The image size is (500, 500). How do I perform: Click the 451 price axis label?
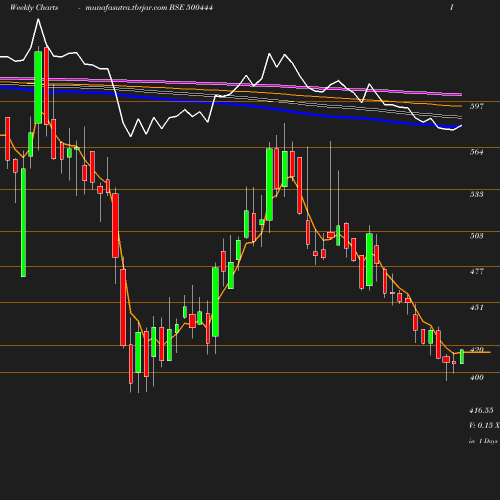pyautogui.click(x=476, y=307)
